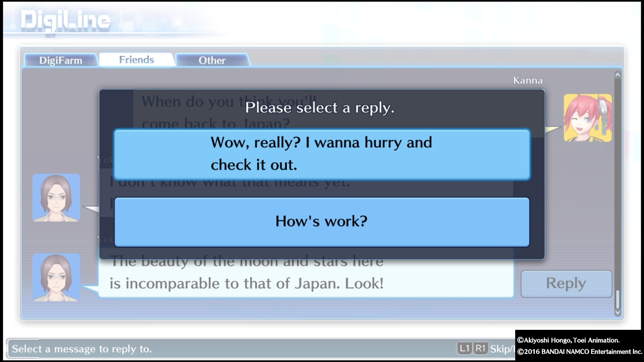The height and width of the screenshot is (362, 644).
Task: Select the Friends tab
Action: click(136, 60)
